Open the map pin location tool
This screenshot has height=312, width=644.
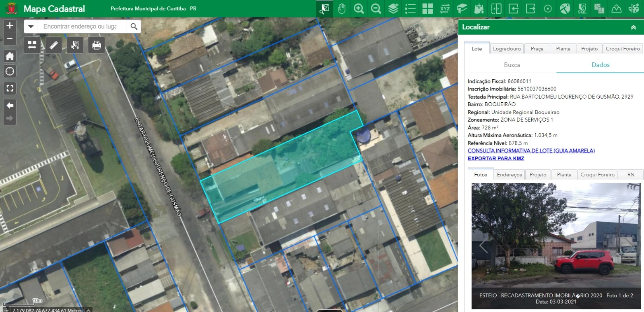[617, 8]
